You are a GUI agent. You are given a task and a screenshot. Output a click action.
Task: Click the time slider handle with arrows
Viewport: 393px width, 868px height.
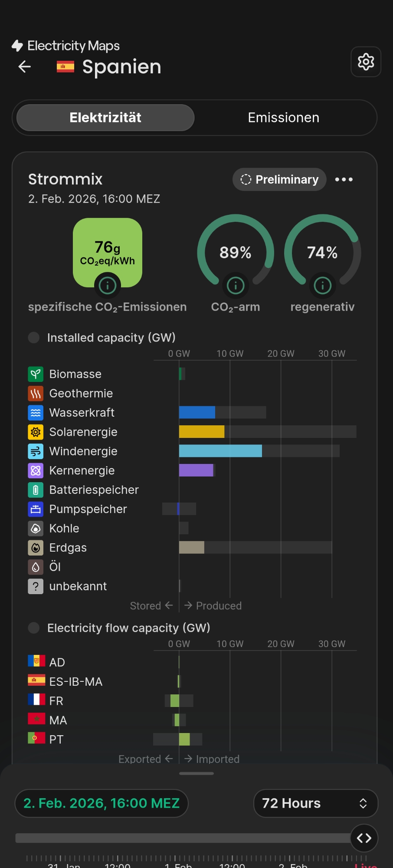click(364, 838)
